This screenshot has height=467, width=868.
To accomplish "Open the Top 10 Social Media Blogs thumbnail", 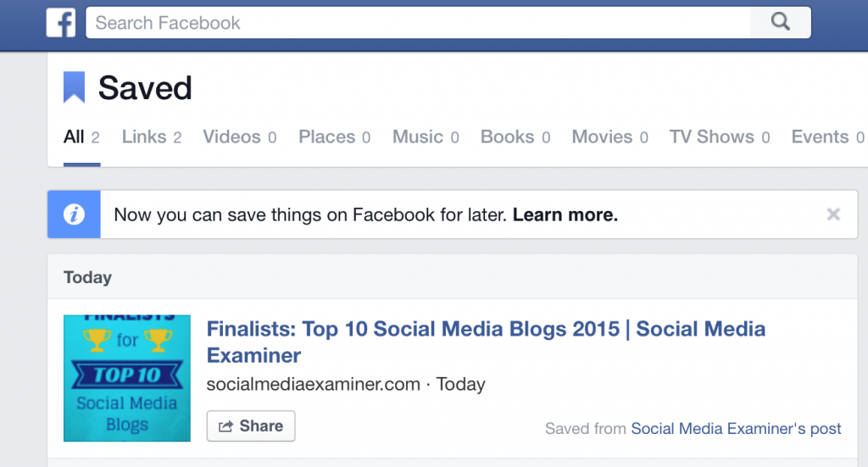I will [127, 378].
